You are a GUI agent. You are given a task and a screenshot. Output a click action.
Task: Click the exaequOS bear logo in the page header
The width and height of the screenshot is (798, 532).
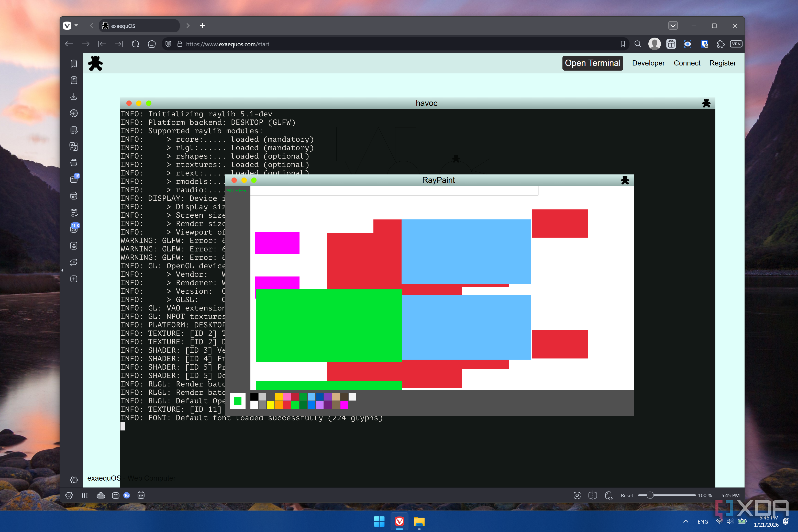coord(95,63)
